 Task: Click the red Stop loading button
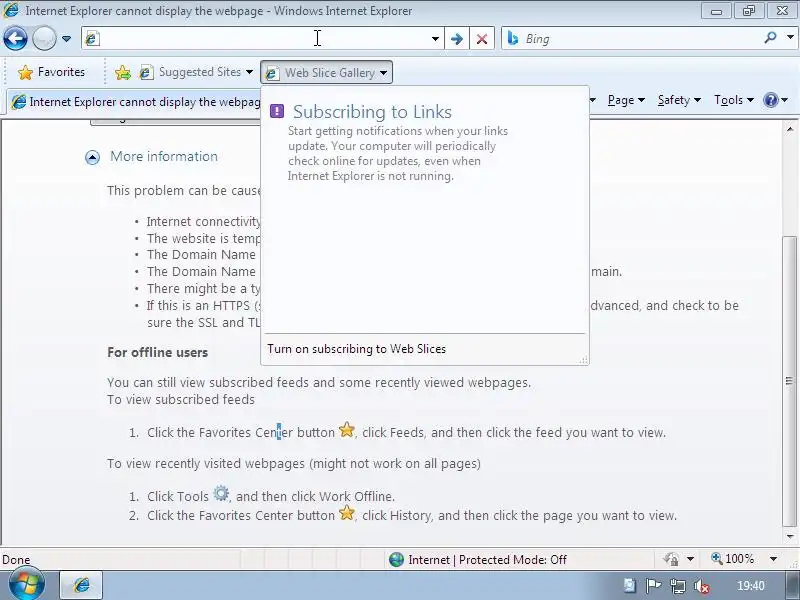pyautogui.click(x=482, y=39)
